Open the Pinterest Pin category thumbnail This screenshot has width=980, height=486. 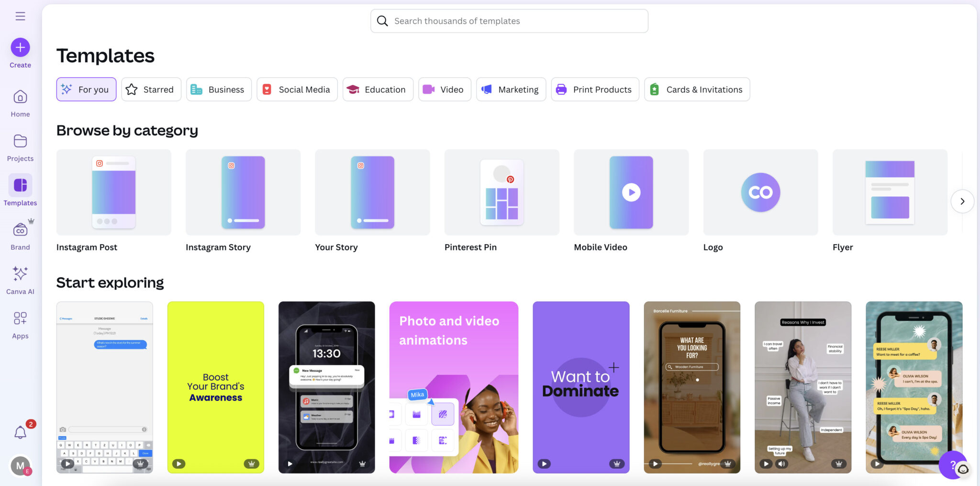(501, 192)
